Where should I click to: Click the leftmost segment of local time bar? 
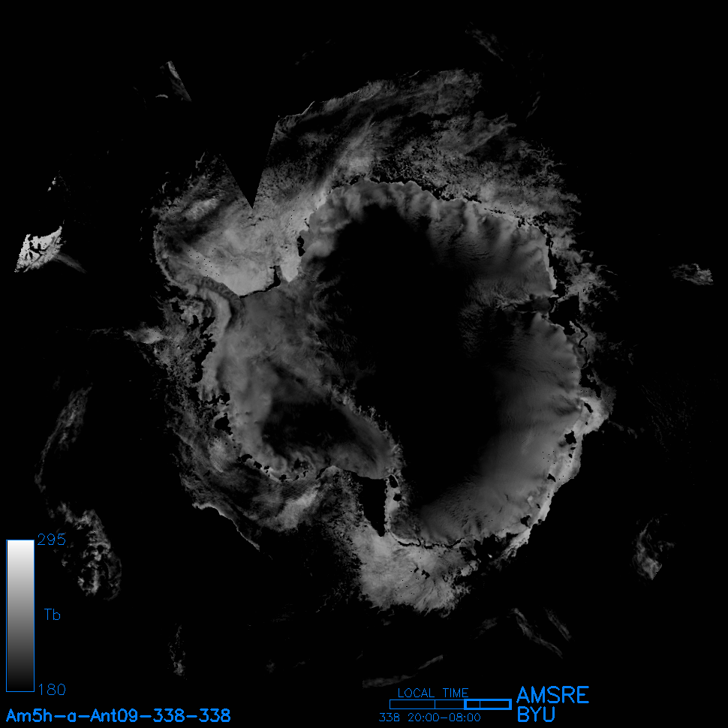click(x=412, y=704)
